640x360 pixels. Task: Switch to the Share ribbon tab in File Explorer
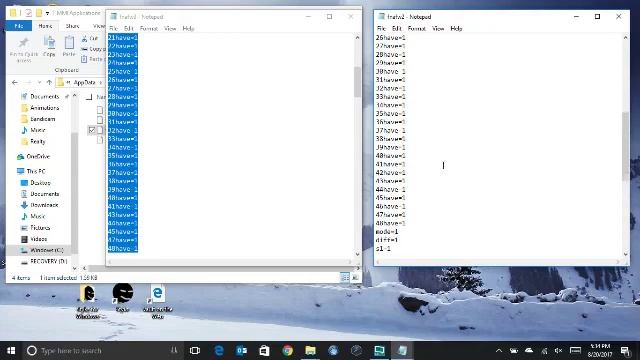click(72, 26)
